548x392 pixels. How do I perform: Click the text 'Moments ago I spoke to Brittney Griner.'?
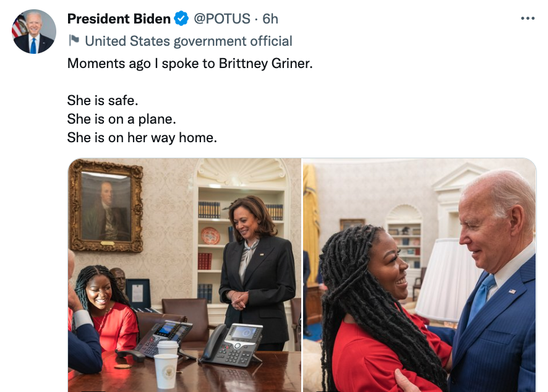(190, 63)
